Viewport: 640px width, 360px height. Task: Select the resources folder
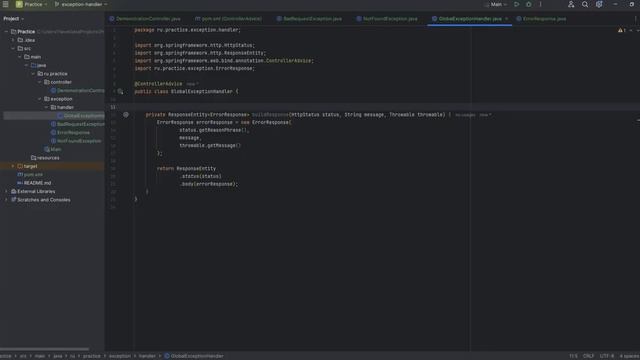45,158
